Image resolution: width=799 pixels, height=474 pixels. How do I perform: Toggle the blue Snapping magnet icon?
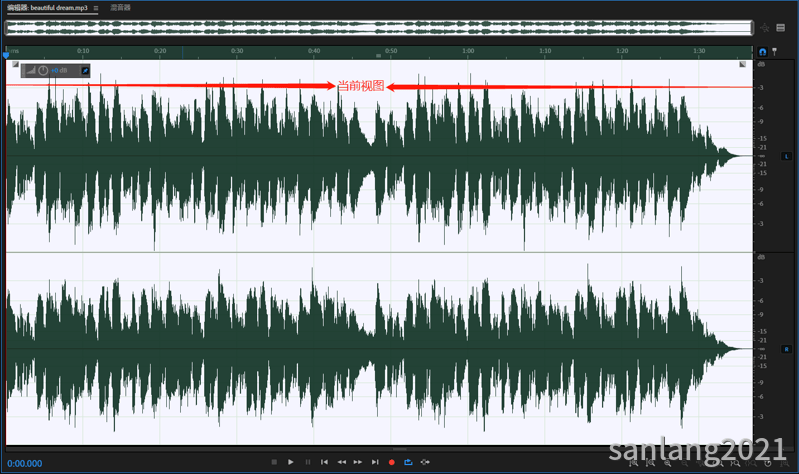[762, 51]
